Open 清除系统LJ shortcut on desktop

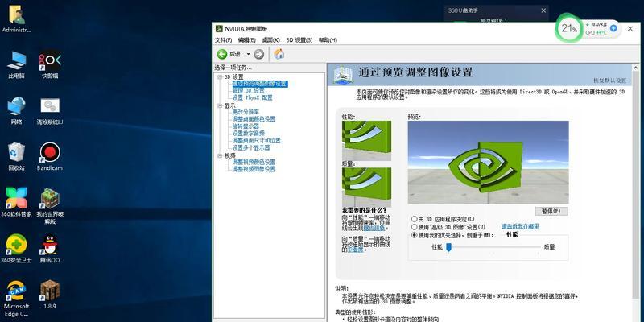coord(50,111)
